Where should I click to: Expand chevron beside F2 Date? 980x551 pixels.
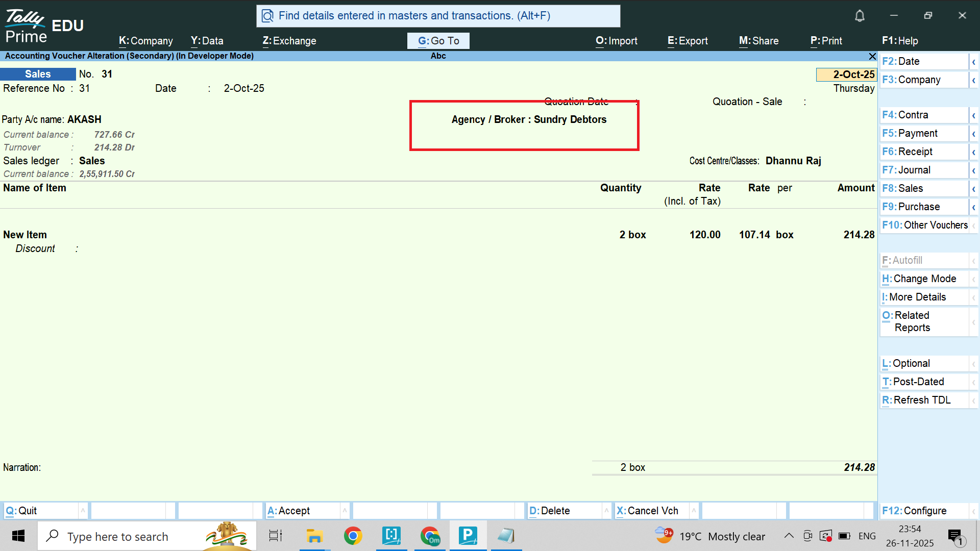[973, 62]
